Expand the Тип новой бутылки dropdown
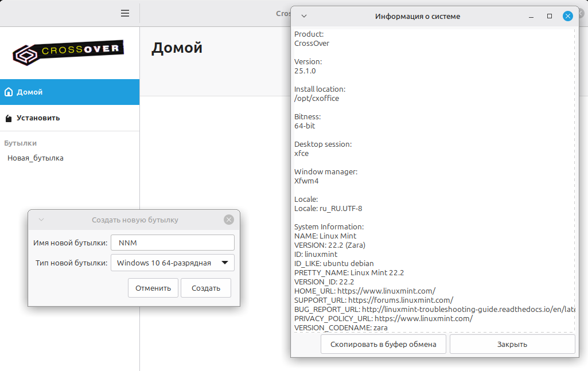588x371 pixels. [172, 263]
